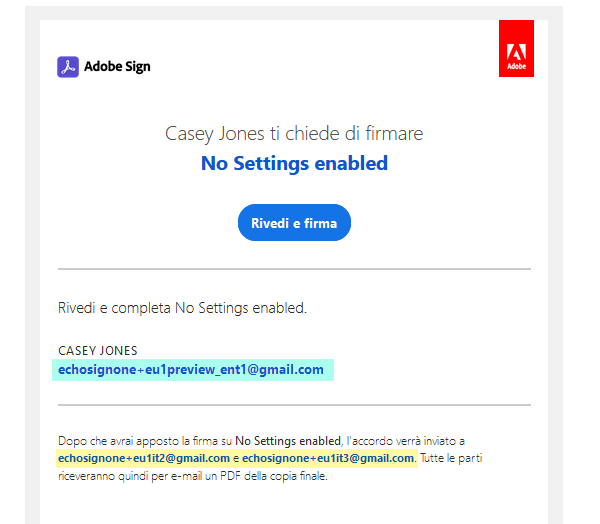The image size is (600, 524).
Task: Click the red Adobe logo
Action: (516, 48)
